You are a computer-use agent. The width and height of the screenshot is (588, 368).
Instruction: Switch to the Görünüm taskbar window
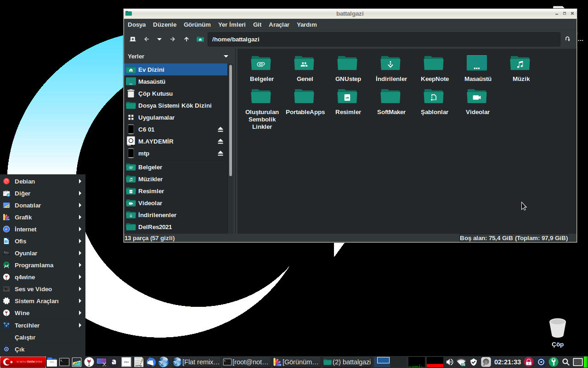[296, 362]
